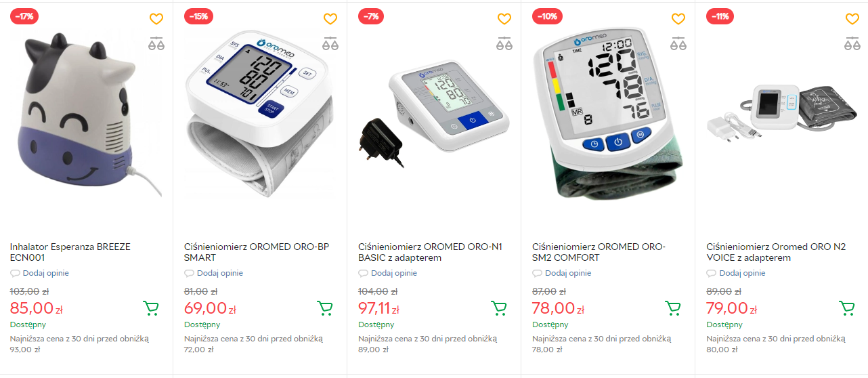Viewport: 868px width, 378px height.
Task: Wishlist the ORO-N1 BASIC heart icon
Action: coord(504,19)
